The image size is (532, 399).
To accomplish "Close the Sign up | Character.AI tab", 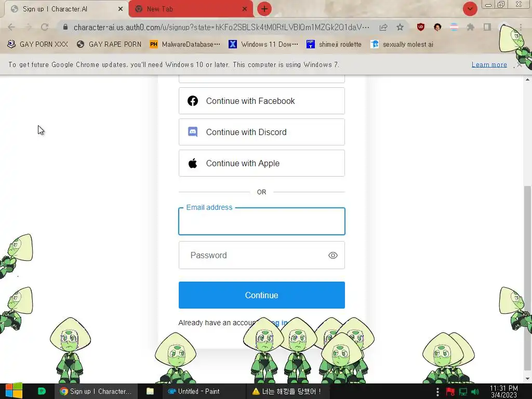I will 121,9.
